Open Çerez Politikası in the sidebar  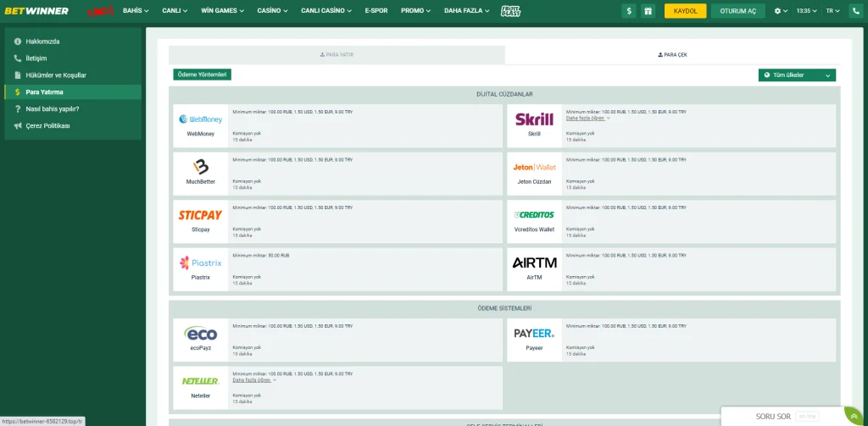click(73, 125)
